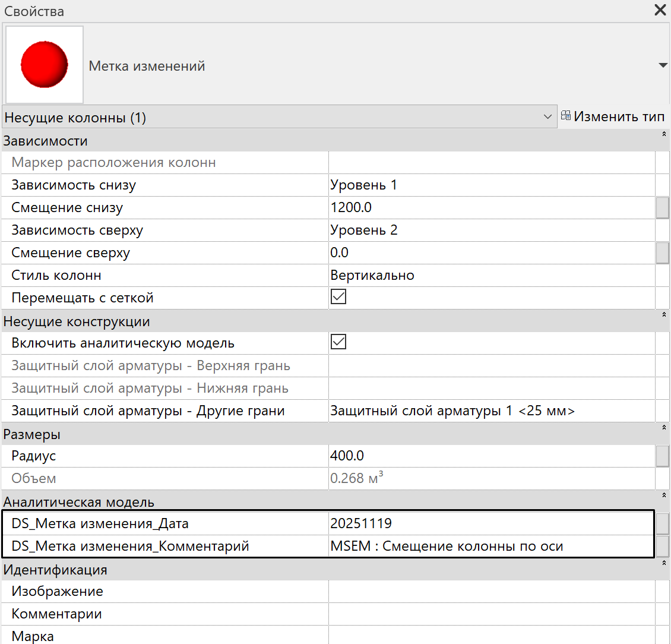Image resolution: width=671 pixels, height=644 pixels.
Task: Close the Свойства properties panel
Action: point(660,10)
